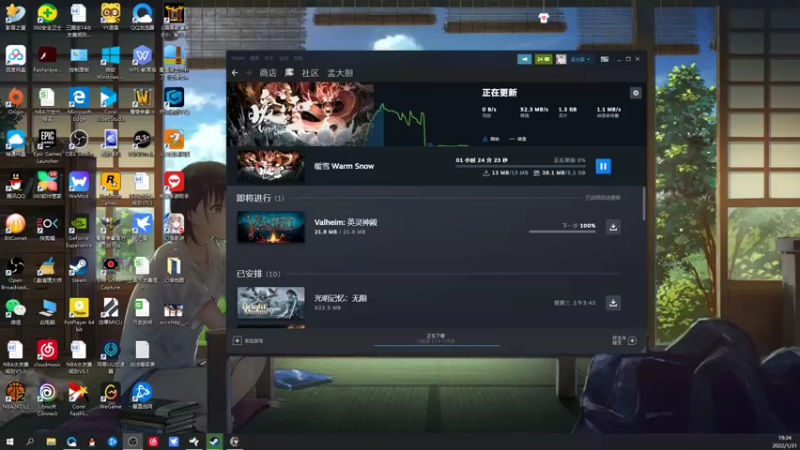The height and width of the screenshot is (450, 800).
Task: Open the OBS Studio desktop shortcut
Action: click(79, 143)
